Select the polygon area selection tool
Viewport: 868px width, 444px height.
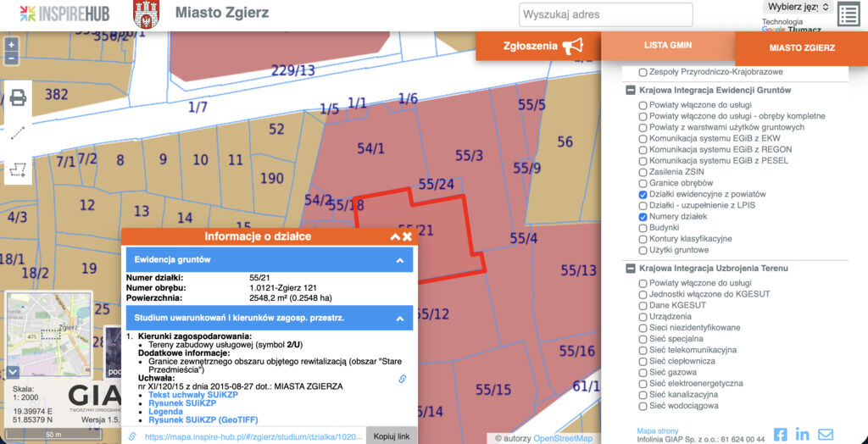point(18,169)
